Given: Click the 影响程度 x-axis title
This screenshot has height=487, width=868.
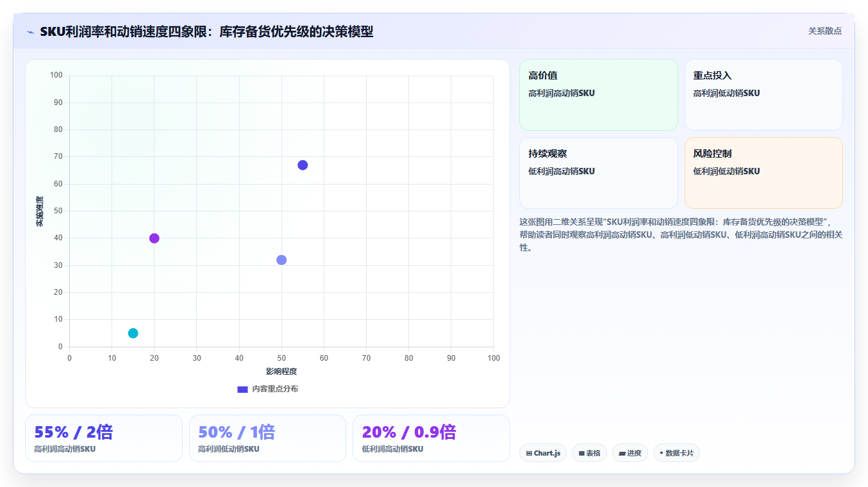Looking at the screenshot, I should pos(281,371).
